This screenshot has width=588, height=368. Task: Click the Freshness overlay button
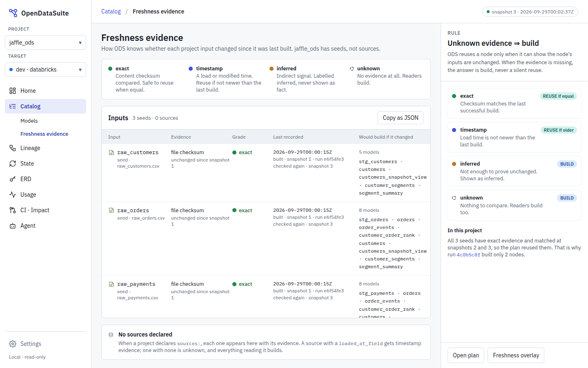click(x=516, y=355)
